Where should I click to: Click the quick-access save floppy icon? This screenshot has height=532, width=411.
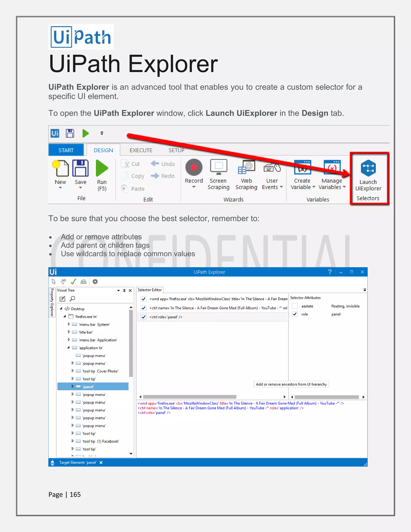(70, 133)
